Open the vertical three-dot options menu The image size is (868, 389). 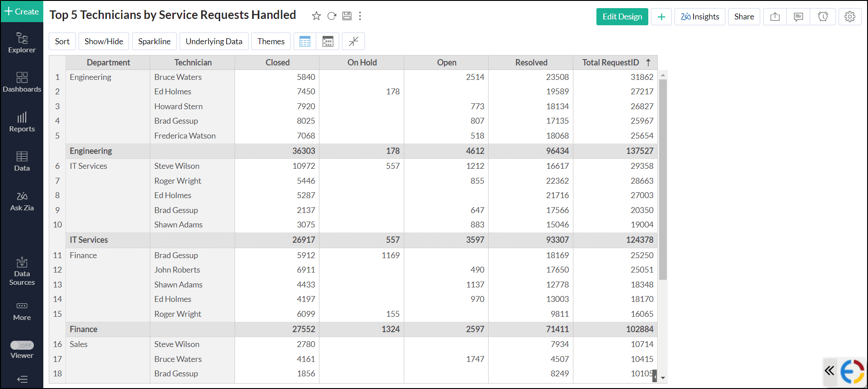click(360, 16)
